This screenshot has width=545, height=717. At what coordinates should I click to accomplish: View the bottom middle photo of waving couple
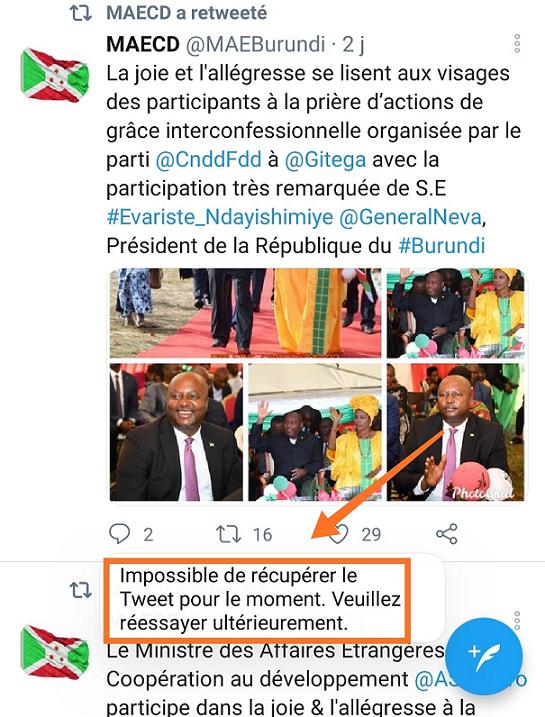coord(315,432)
